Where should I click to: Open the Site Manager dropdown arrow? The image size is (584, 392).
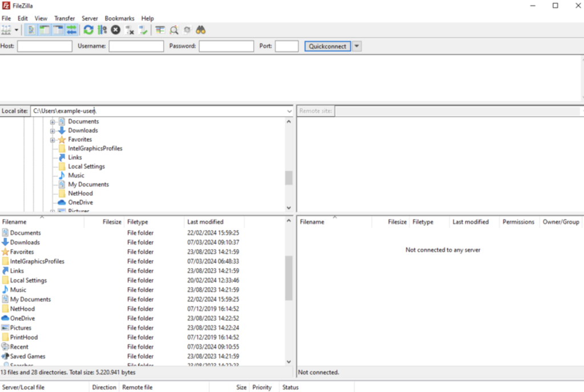pyautogui.click(x=16, y=30)
